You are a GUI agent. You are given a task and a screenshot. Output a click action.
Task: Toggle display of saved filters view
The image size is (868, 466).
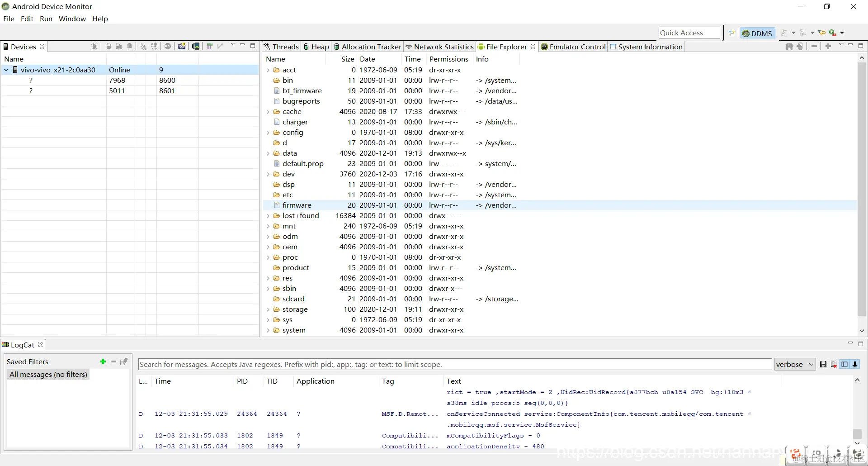(x=844, y=365)
